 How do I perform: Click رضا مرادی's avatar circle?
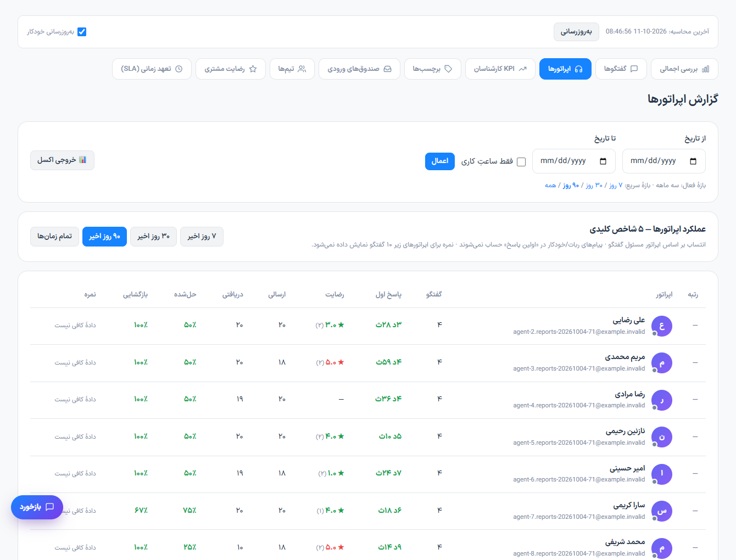pos(662,400)
